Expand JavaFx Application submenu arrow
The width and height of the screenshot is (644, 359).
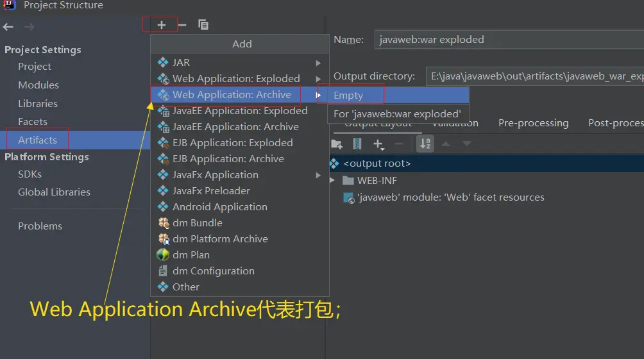coord(318,175)
